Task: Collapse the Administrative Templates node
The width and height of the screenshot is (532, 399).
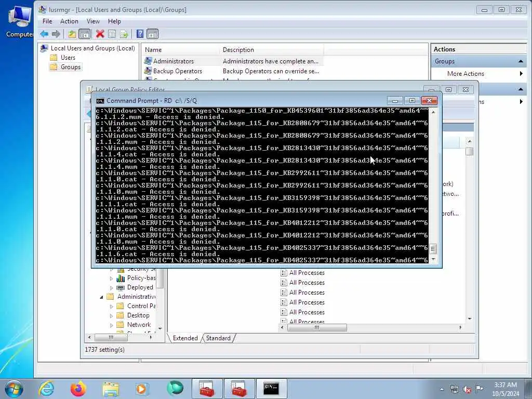Action: coord(101,297)
